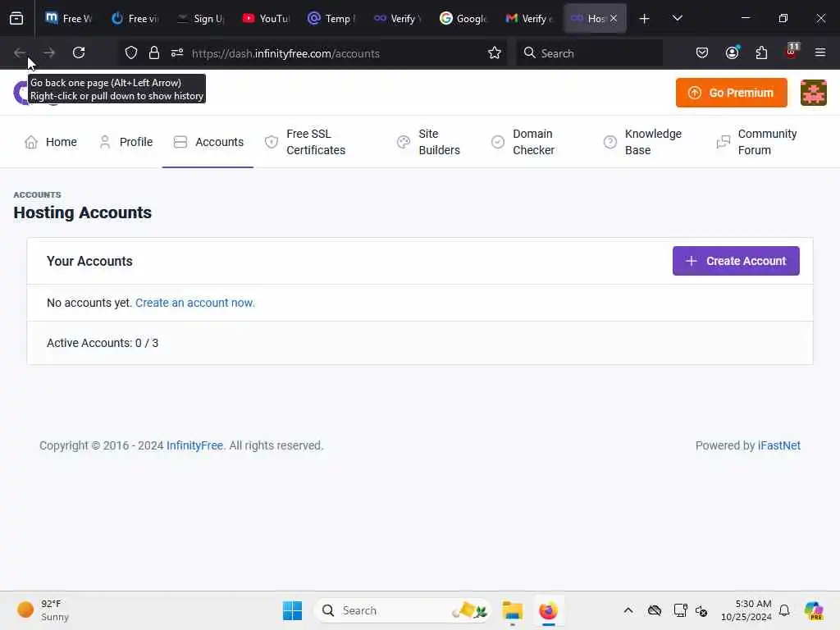Open the Accounts navigation item
Viewport: 840px width, 630px height.
208,142
